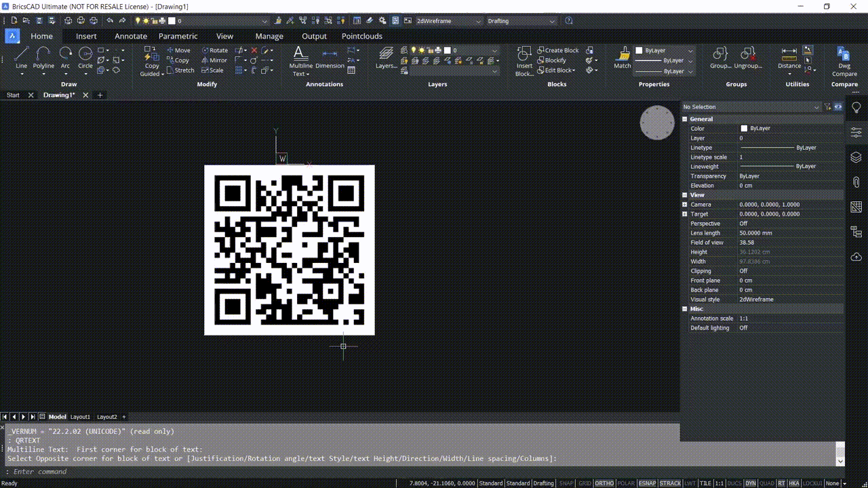Click the Match properties brush
The image size is (868, 488).
point(623,58)
